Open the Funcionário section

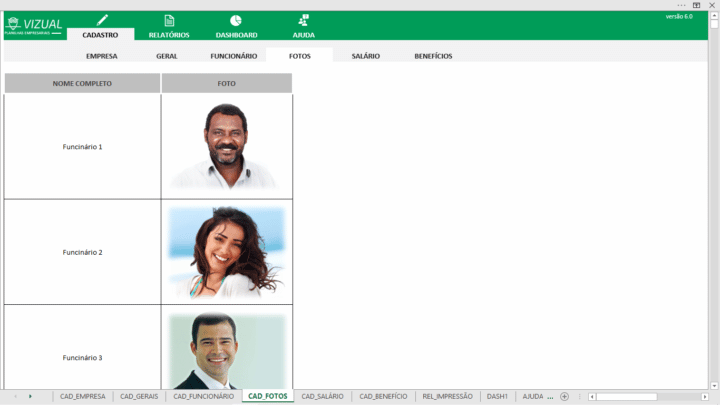(233, 56)
